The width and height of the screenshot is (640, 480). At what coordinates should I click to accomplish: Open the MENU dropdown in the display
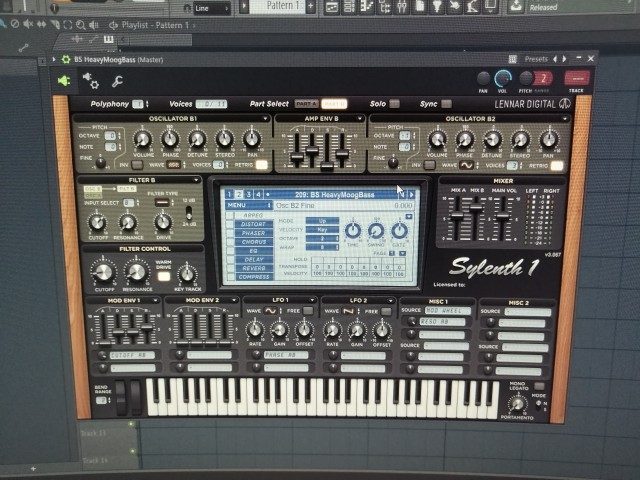[x=249, y=205]
